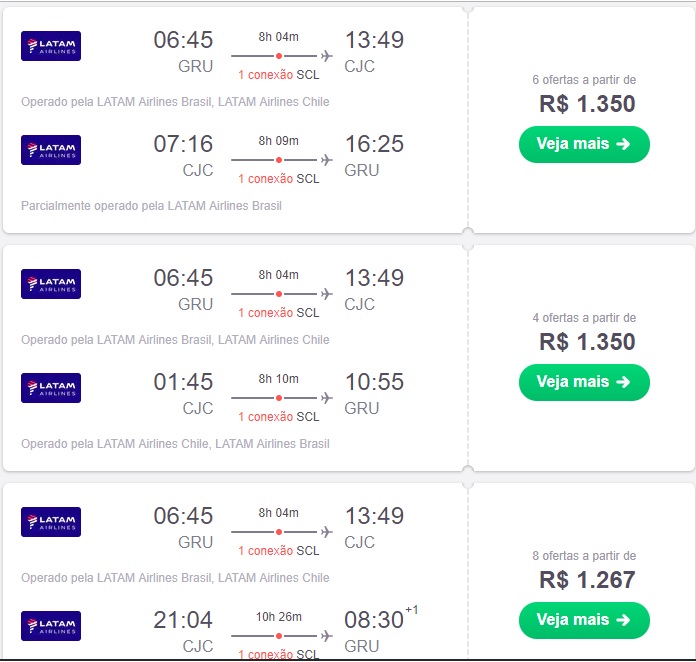Viewport: 696px width, 662px height.
Task: Click "Parcialmente operado pela LATAM Airlines Brasil" text
Action: (151, 206)
